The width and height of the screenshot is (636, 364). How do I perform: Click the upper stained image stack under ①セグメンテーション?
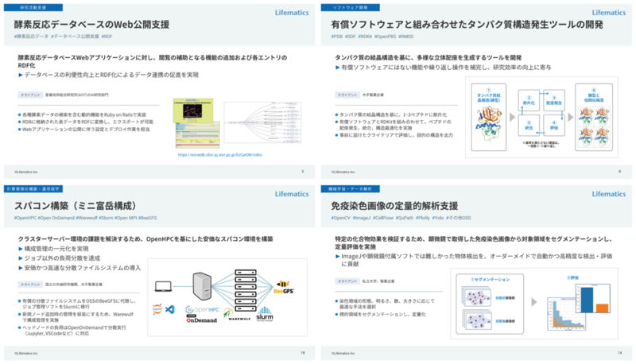(x=476, y=296)
